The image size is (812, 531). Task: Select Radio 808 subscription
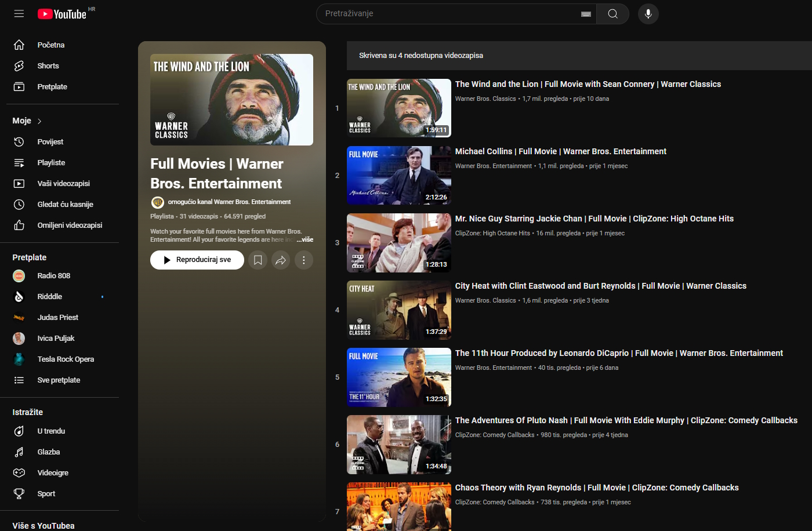pos(53,276)
